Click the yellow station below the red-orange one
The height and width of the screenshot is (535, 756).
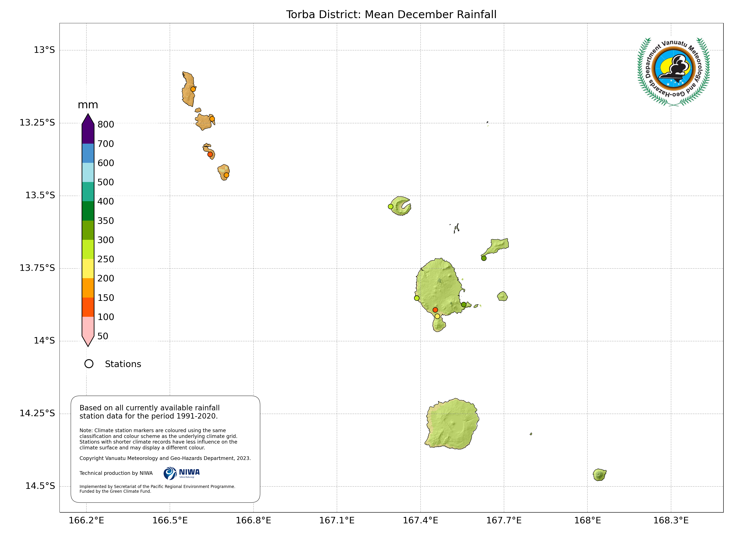coord(437,316)
